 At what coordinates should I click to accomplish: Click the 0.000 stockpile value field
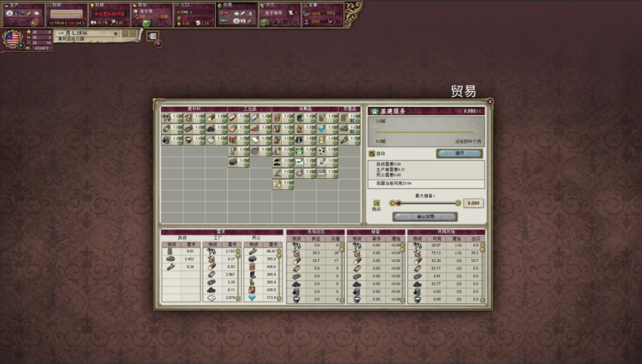[x=474, y=203]
